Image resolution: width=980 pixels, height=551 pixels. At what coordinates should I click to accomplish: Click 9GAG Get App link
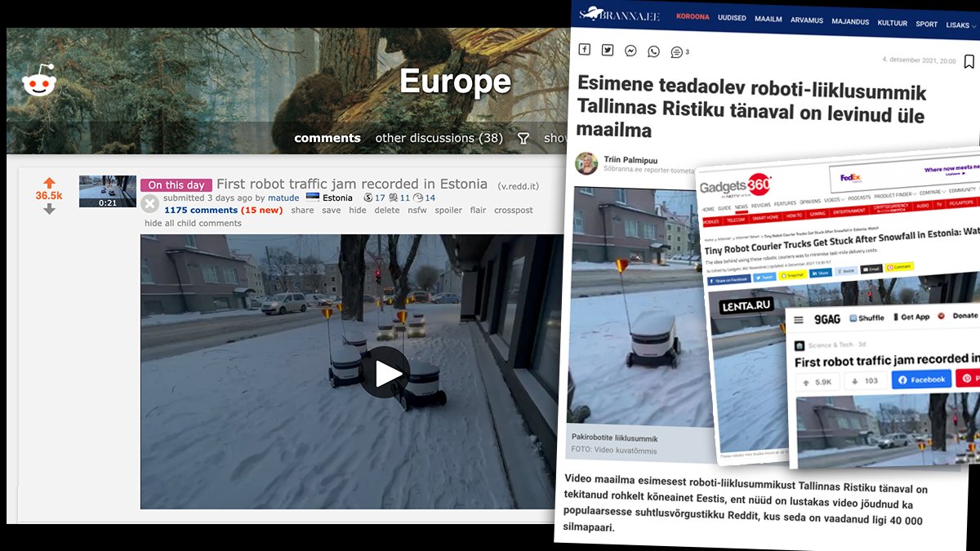[911, 317]
